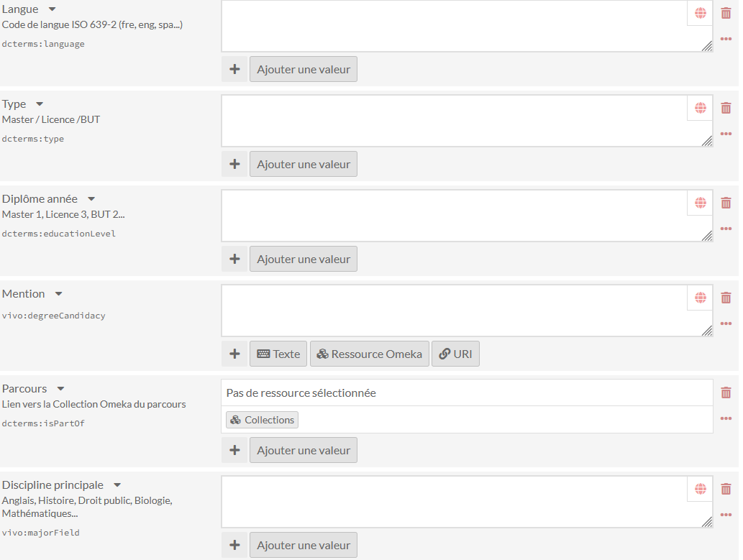
Task: Click the globe language icon in Langue field
Action: [x=701, y=13]
